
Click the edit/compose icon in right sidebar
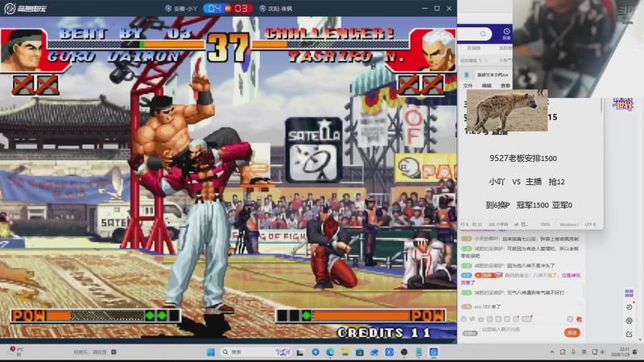(630, 335)
